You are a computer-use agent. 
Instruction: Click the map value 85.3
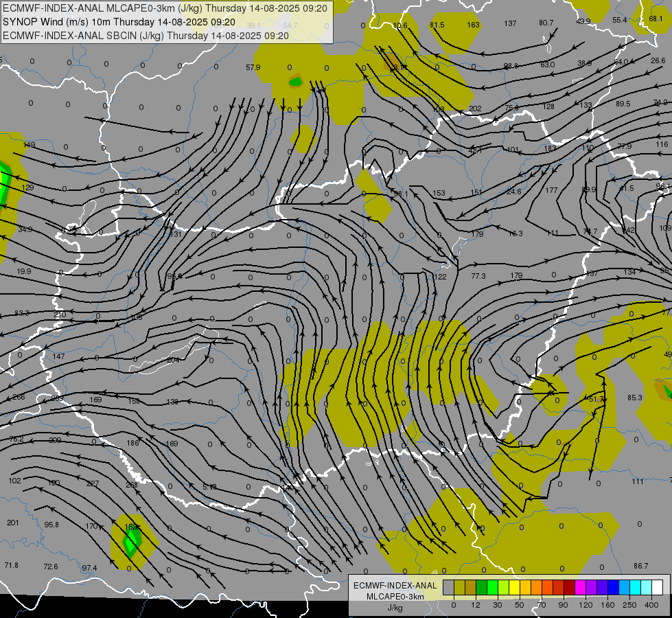point(635,398)
